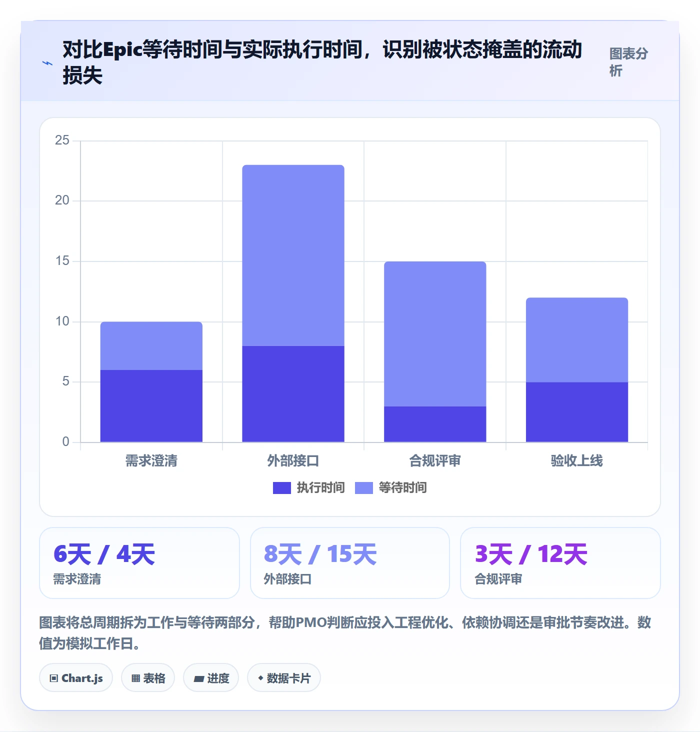Image resolution: width=700 pixels, height=732 pixels.
Task: Click the lightning bolt icon beside the title
Action: tap(47, 63)
